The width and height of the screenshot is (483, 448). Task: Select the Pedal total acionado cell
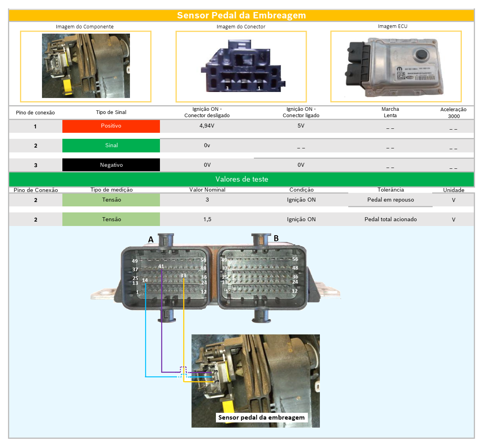[390, 219]
